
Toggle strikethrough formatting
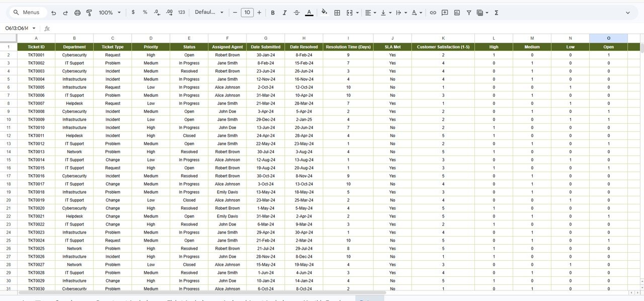click(x=296, y=12)
